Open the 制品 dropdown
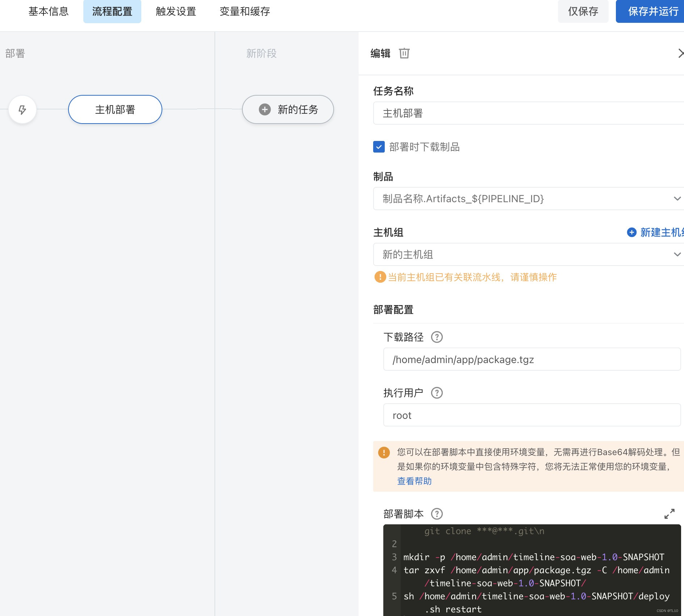The width and height of the screenshot is (684, 616). 529,199
